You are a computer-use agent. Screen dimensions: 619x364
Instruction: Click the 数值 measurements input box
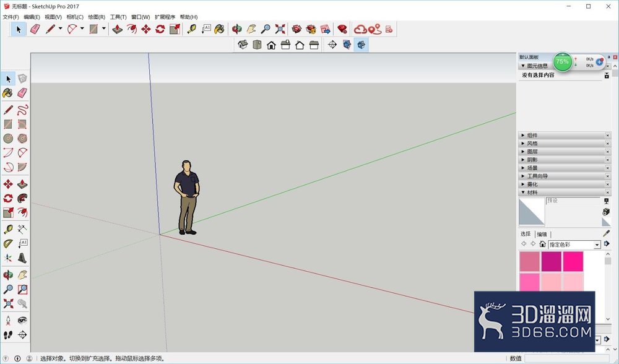pos(568,358)
